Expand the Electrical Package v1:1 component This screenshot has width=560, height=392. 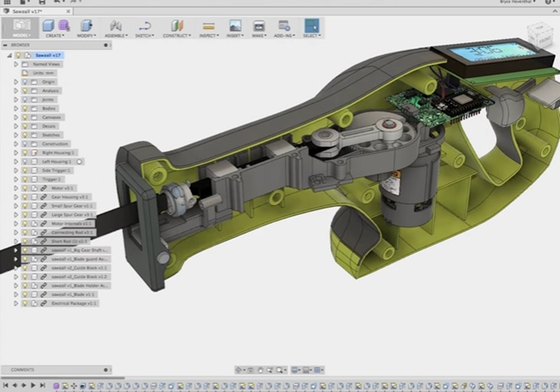click(16, 303)
